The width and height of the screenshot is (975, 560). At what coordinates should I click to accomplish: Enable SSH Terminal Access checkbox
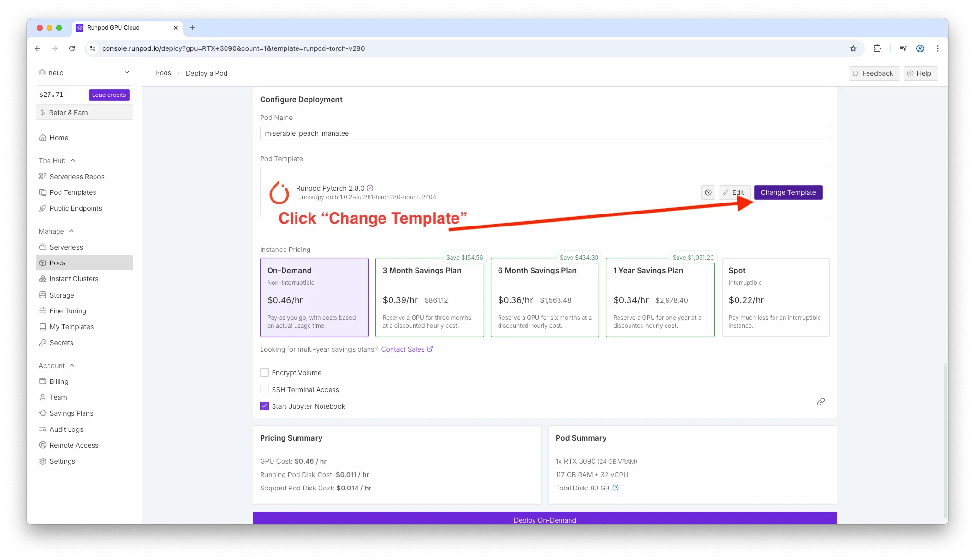(264, 389)
